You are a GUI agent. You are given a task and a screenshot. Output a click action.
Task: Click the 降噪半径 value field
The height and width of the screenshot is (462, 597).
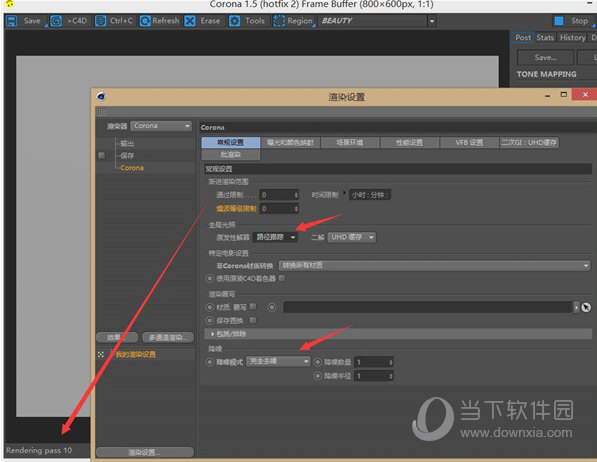click(x=374, y=376)
